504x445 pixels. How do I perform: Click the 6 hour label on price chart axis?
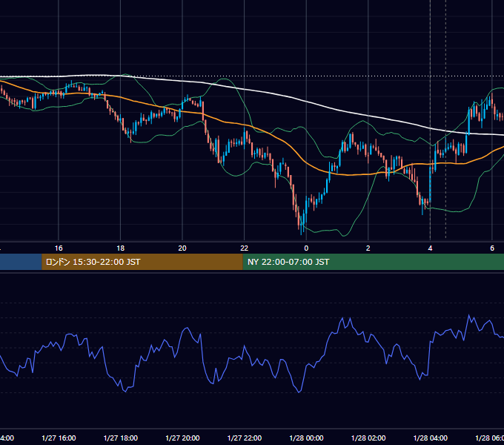coord(492,248)
